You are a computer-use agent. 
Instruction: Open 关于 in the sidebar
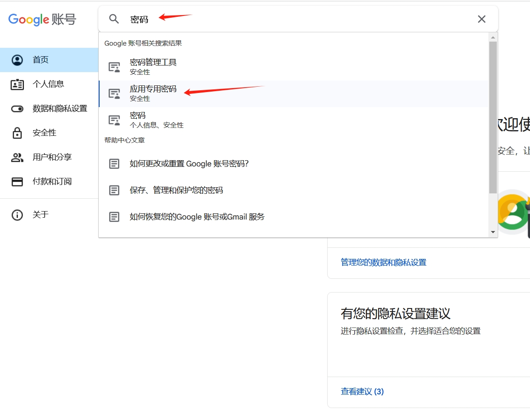coord(49,215)
